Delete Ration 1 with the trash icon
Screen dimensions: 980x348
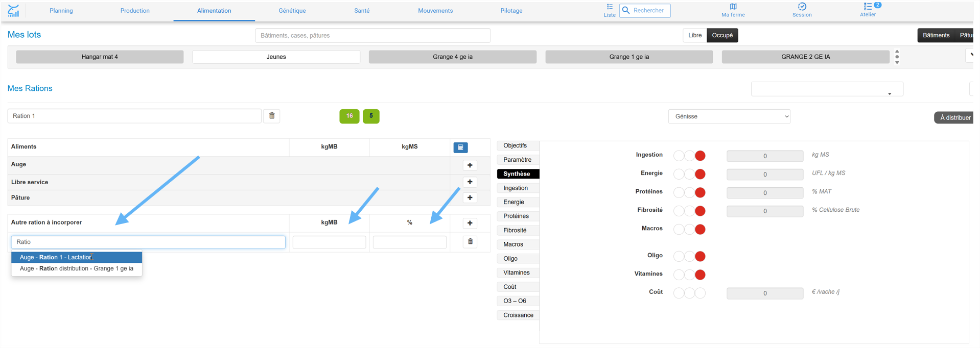pos(272,116)
